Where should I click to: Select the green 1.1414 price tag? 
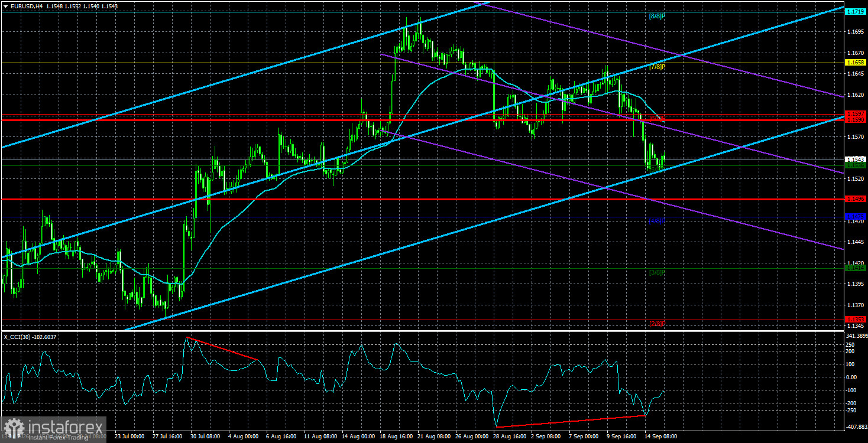856,268
